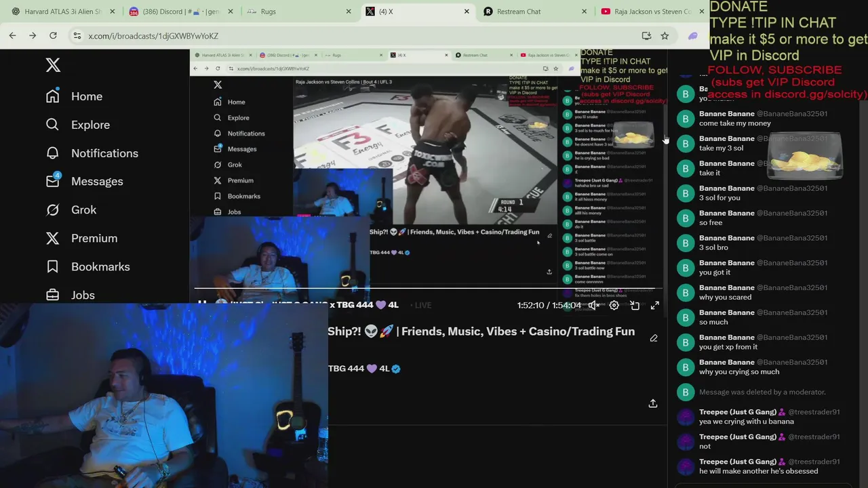The width and height of the screenshot is (868, 488).
Task: Open Grok from the sidebar
Action: click(x=71, y=210)
